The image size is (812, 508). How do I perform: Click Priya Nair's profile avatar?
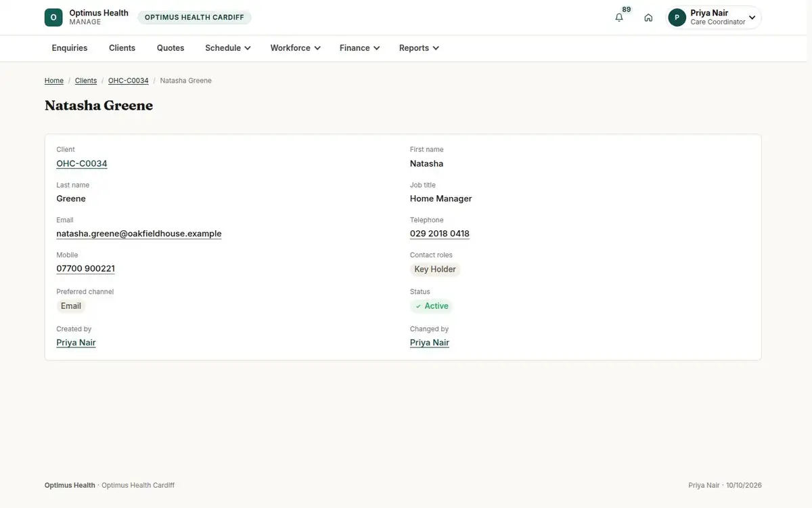coord(677,18)
